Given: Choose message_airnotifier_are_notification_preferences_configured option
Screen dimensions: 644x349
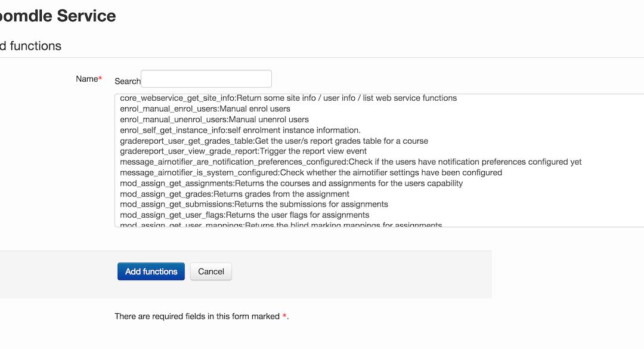Looking at the screenshot, I should point(351,162).
